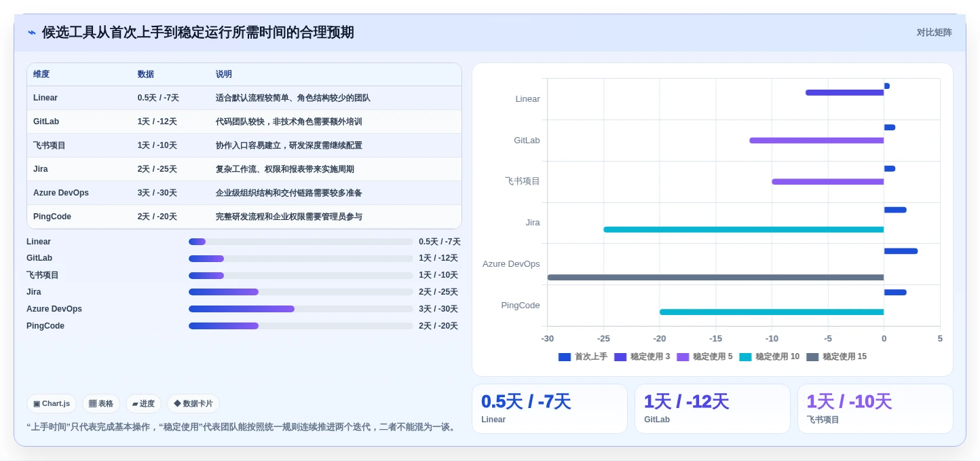Click the PingCode progress bar
980x461 pixels.
click(x=301, y=326)
